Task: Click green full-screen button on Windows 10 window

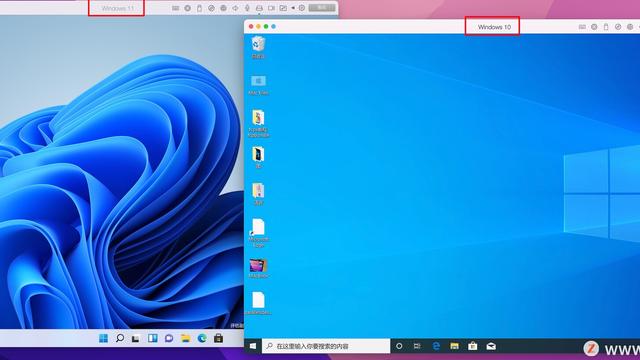Action: 266,27
